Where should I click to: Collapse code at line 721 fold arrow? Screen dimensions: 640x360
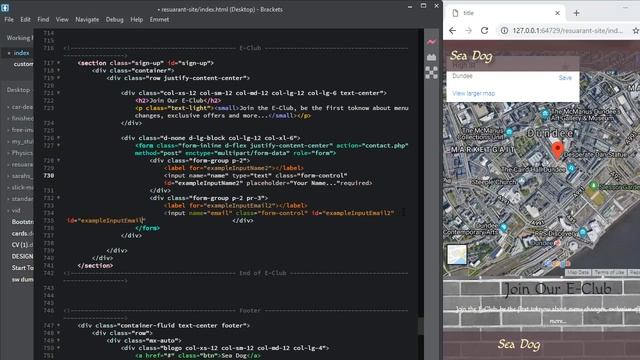click(x=58, y=93)
